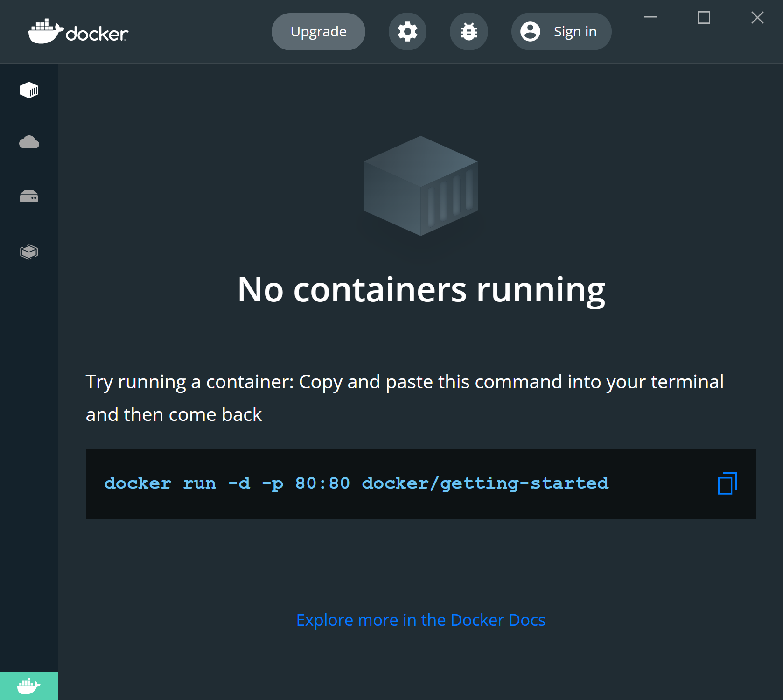The image size is (783, 700).
Task: Copy the docker run command
Action: click(727, 483)
